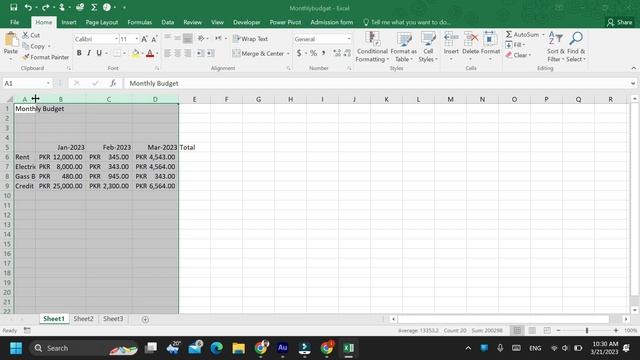Select the row 10 header
Screen dimensions: 640x360
tap(7, 196)
